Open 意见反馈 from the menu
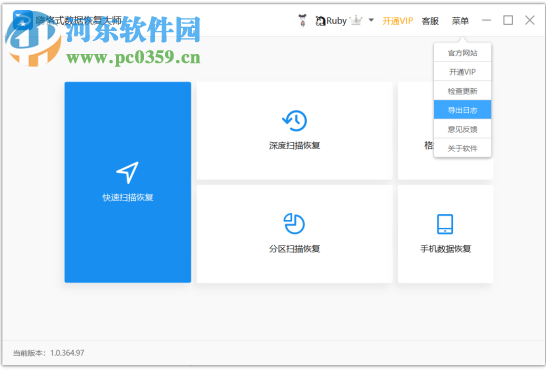This screenshot has width=546, height=372. (462, 129)
